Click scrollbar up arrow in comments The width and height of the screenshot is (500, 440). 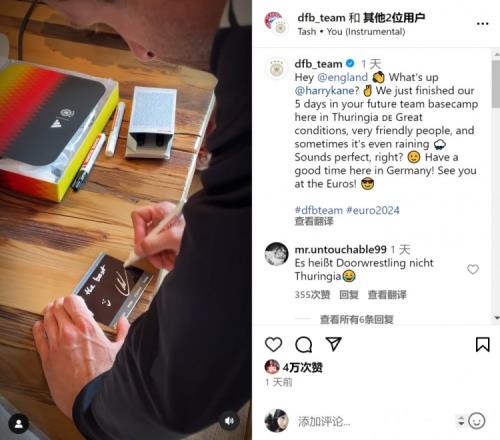(x=496, y=54)
